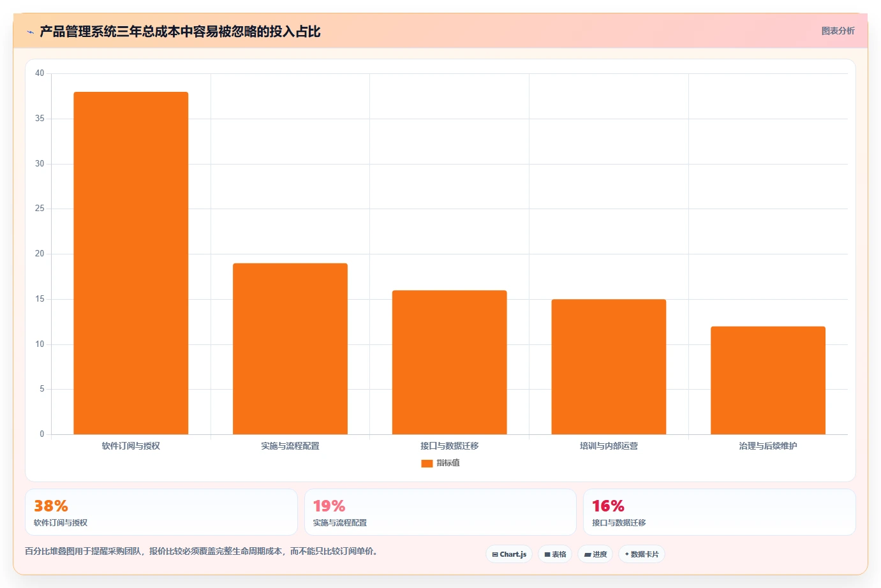Click the lightning icon beside the title
Image resolution: width=881 pixels, height=588 pixels.
point(30,32)
